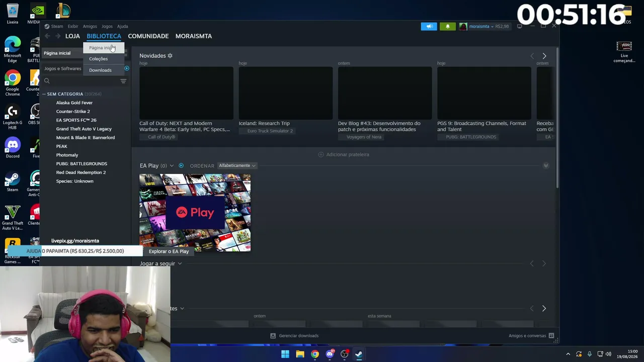Click the moraismta profile avatar
Image resolution: width=644 pixels, height=362 pixels.
point(463,27)
